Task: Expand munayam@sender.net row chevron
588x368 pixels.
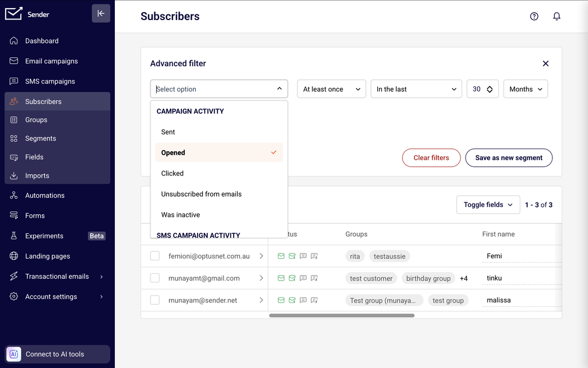Action: coord(261,300)
